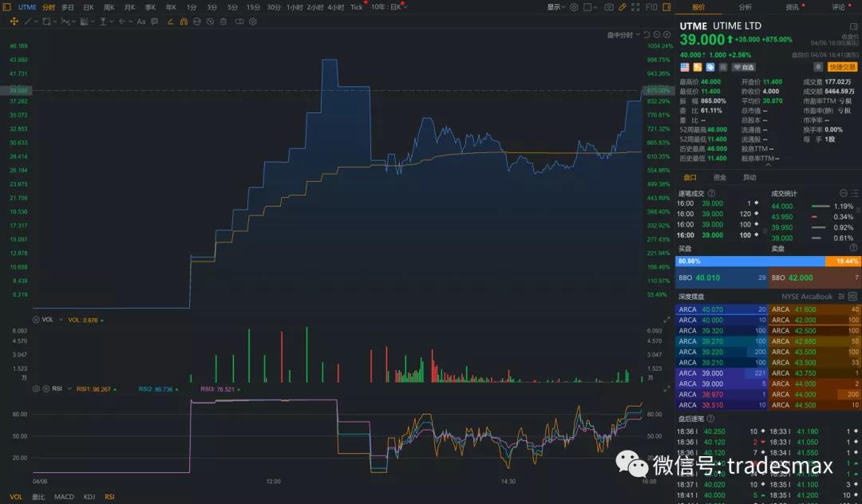The height and width of the screenshot is (504, 862).
Task: Open the 资金 capital flow tab
Action: [x=720, y=177]
